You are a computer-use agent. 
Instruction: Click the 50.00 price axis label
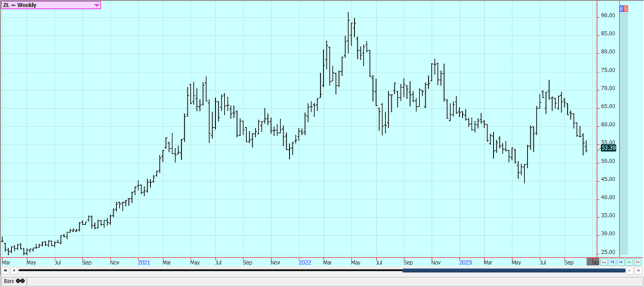coord(608,161)
